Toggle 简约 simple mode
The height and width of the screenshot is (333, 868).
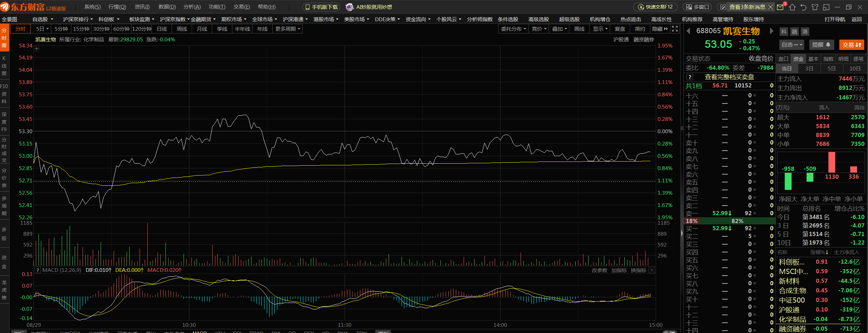point(640,29)
